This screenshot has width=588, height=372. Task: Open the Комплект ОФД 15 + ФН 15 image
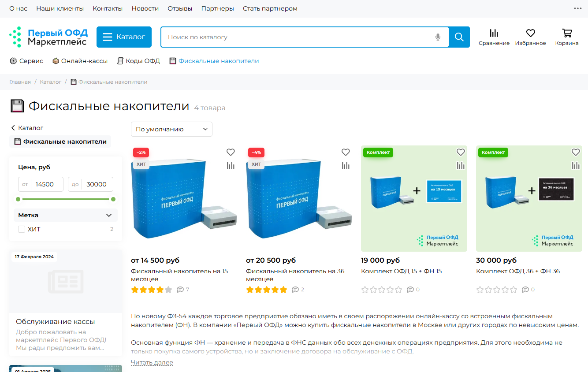point(414,199)
